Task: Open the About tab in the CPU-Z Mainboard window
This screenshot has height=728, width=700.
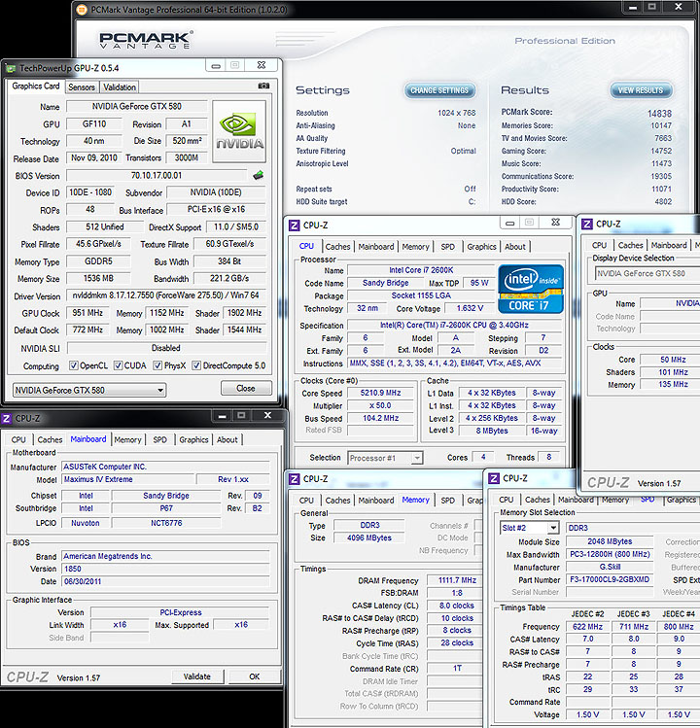Action: 227,439
